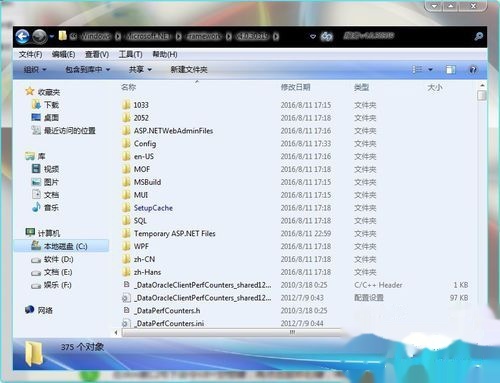Click the change view icon
The image size is (500, 383).
[x=417, y=69]
